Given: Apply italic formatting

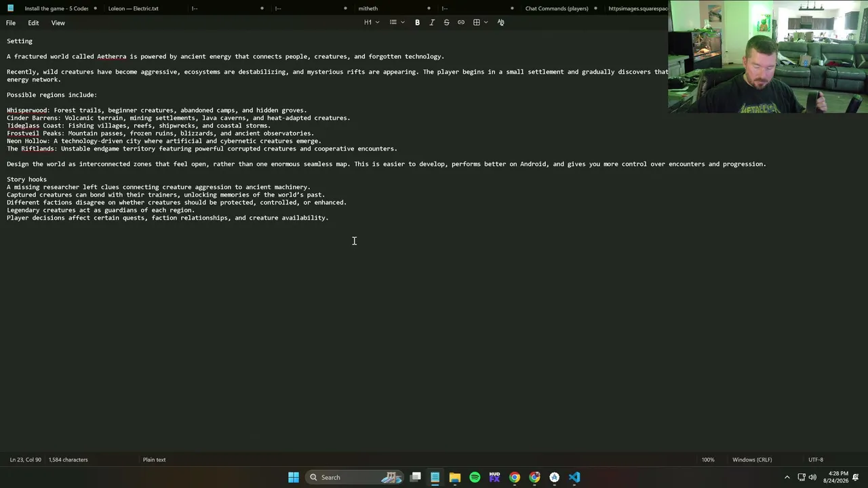Looking at the screenshot, I should (432, 22).
